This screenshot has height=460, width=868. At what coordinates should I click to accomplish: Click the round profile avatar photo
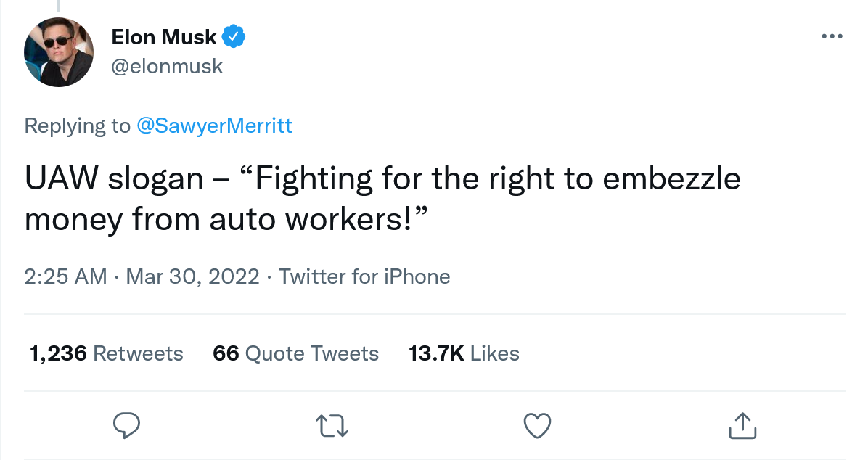click(59, 52)
